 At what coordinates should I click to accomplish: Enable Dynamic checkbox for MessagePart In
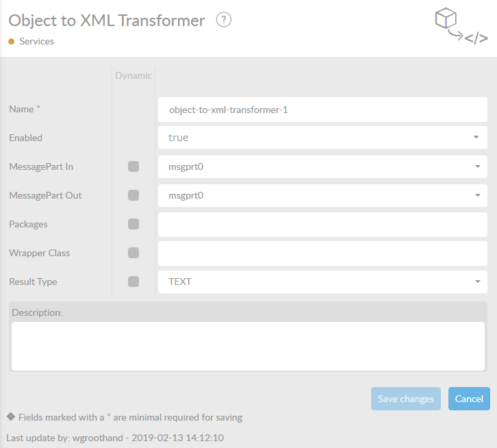133,166
